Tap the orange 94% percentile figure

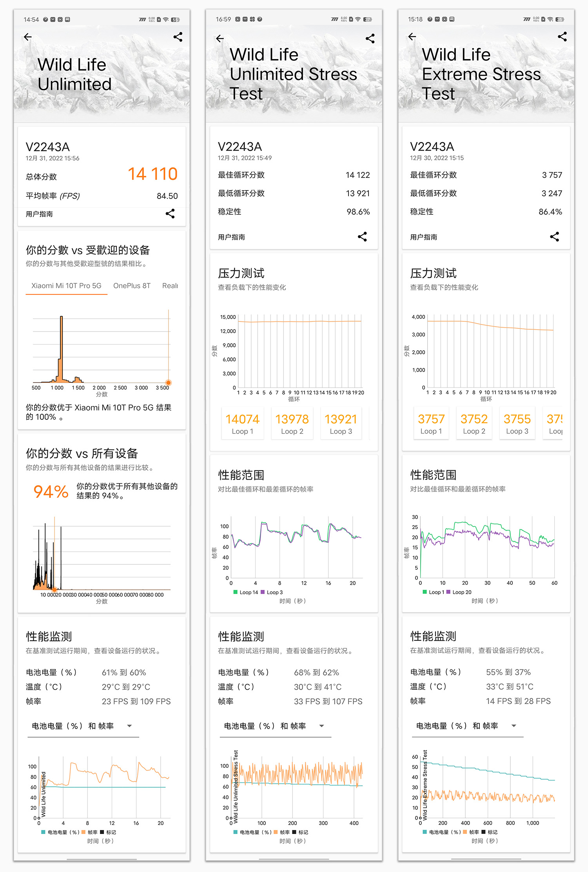point(51,492)
